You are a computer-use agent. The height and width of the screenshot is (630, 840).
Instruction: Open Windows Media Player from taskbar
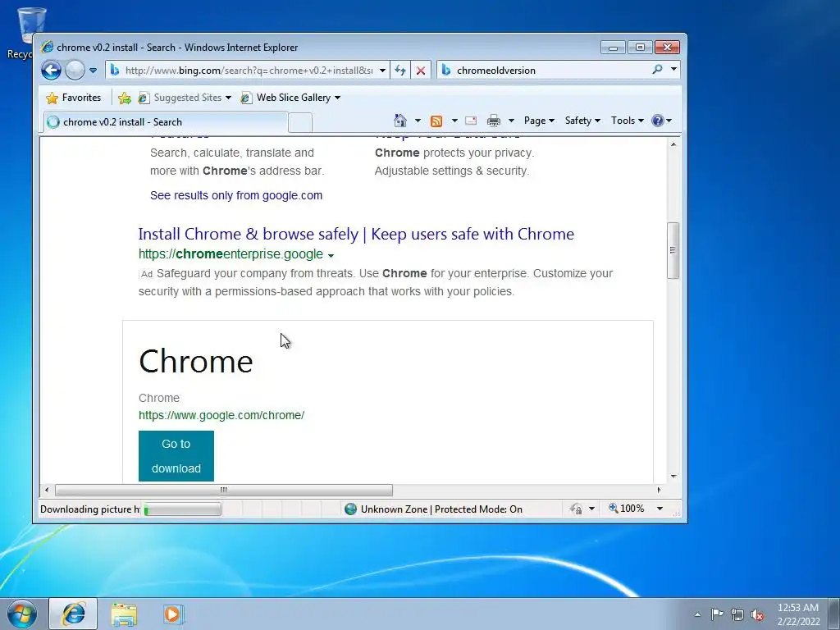pyautogui.click(x=173, y=614)
